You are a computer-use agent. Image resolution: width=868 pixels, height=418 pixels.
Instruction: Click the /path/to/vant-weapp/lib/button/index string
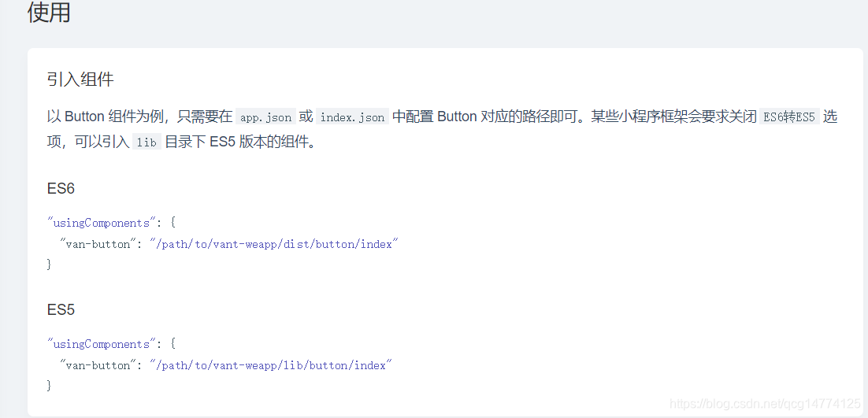pos(271,365)
